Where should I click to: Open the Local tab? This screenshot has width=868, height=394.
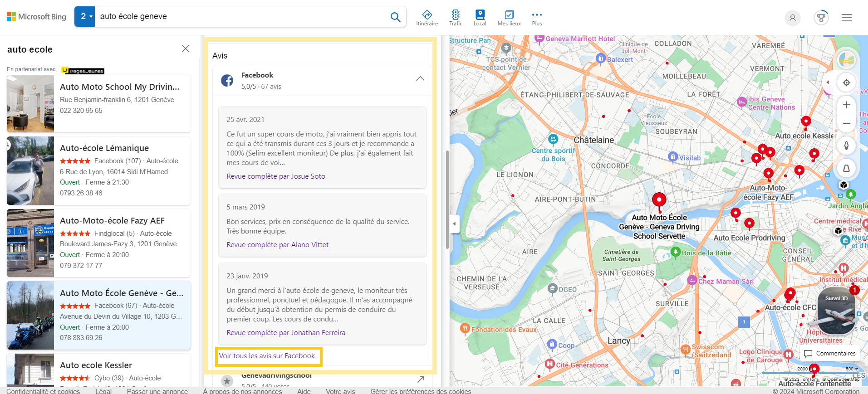480,18
